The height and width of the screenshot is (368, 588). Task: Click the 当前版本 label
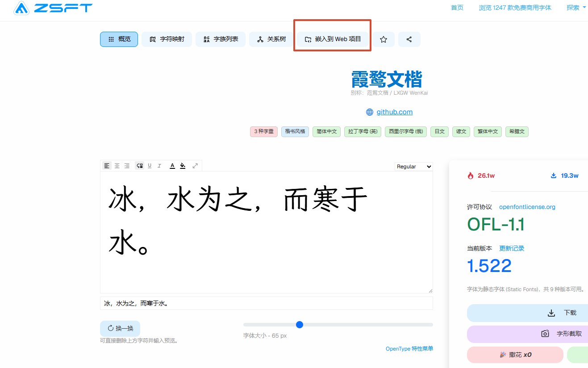[x=480, y=248]
